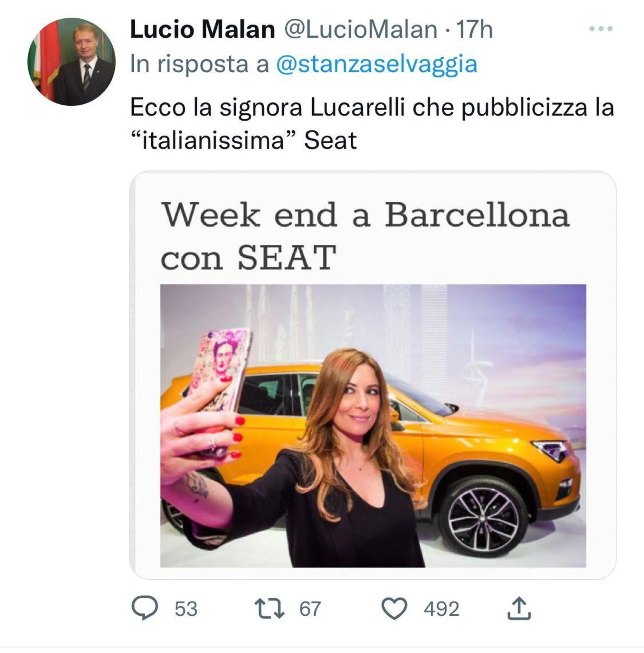The height and width of the screenshot is (653, 644).
Task: Click the Lucio Malan display name
Action: [202, 30]
